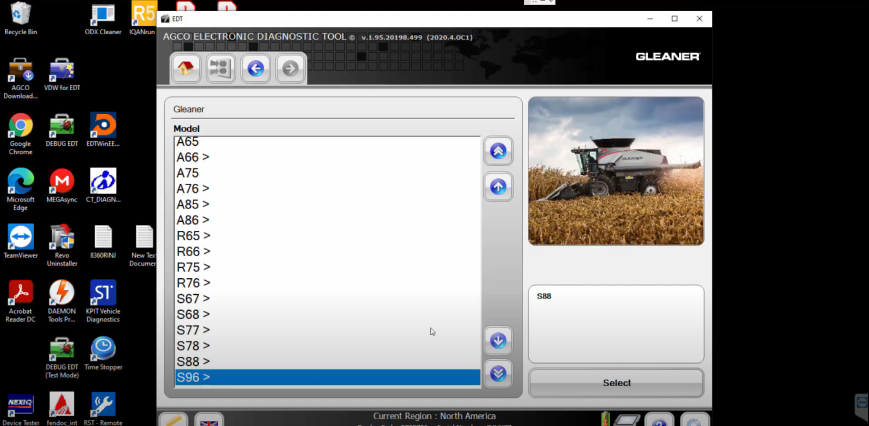Move up one model in list
The height and width of the screenshot is (426, 869).
[x=498, y=186]
